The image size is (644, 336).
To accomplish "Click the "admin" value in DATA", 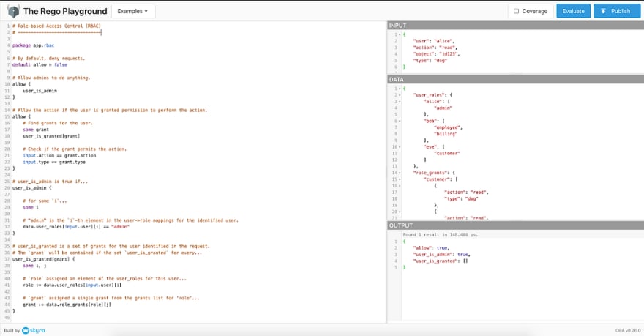I will 443,108.
